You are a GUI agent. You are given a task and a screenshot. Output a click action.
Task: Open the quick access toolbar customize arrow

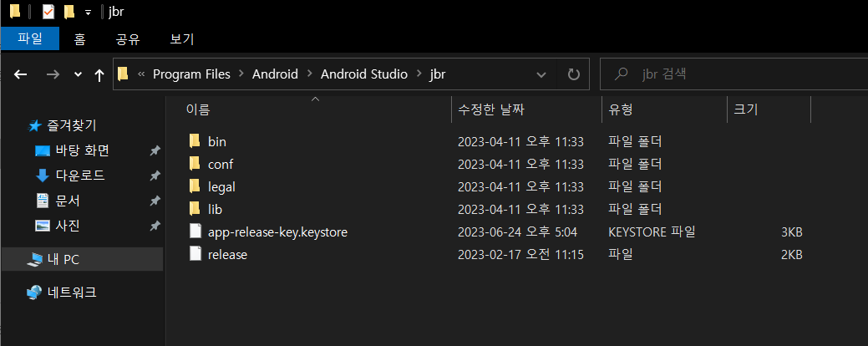click(x=88, y=13)
